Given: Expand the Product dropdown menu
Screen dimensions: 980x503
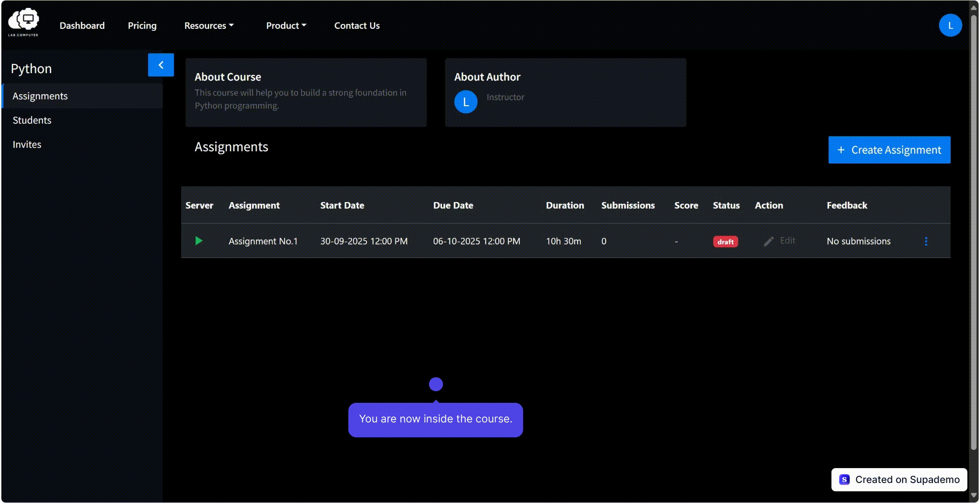Looking at the screenshot, I should click(286, 26).
